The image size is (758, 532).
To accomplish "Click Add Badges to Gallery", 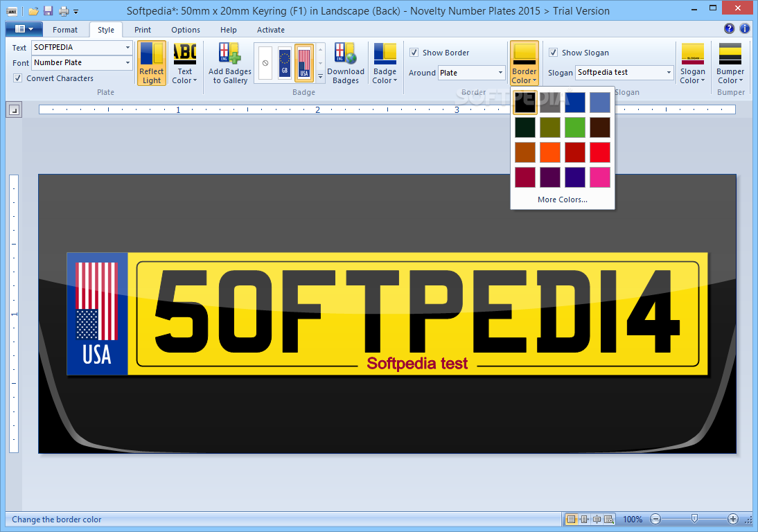I will pyautogui.click(x=230, y=63).
